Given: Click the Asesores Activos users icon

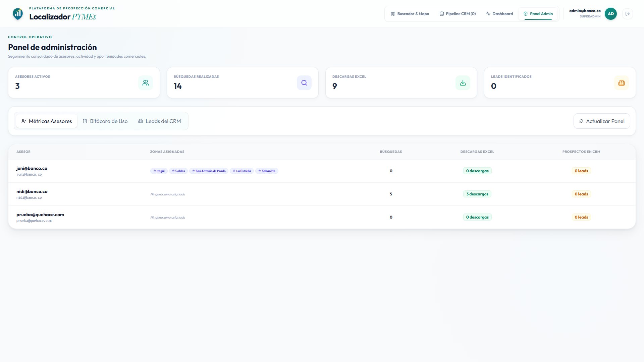Looking at the screenshot, I should (146, 83).
